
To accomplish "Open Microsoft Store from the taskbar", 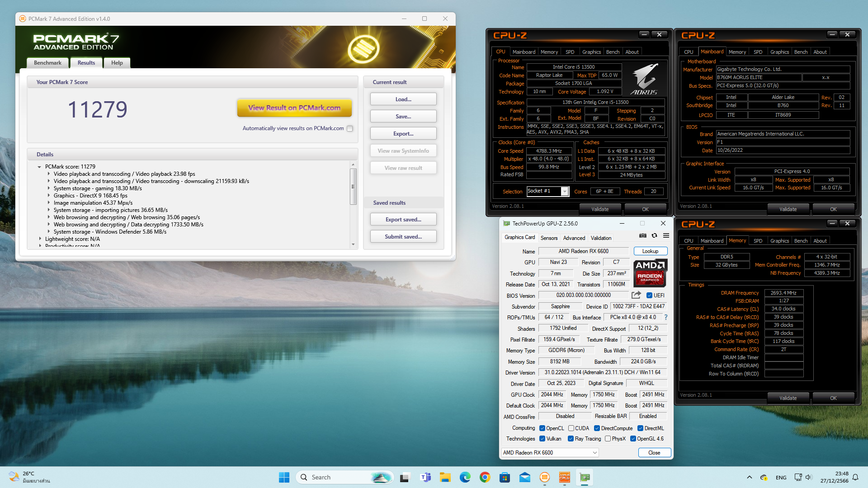I will 505,477.
